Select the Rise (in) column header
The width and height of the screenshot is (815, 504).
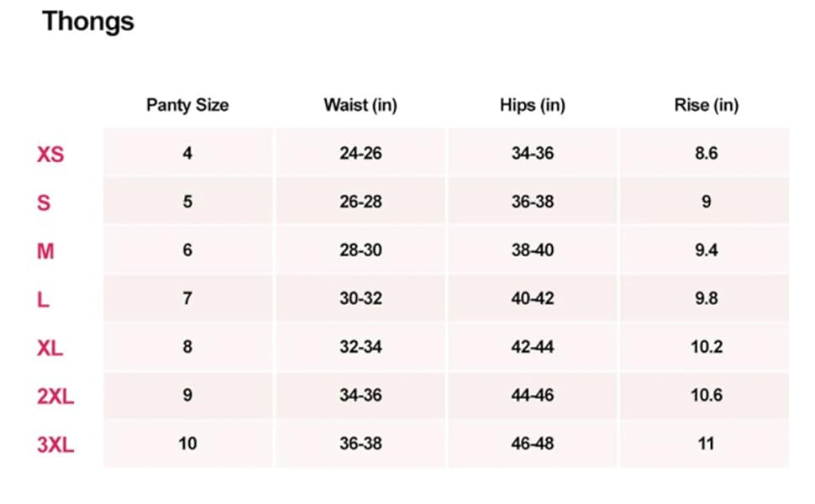[706, 106]
